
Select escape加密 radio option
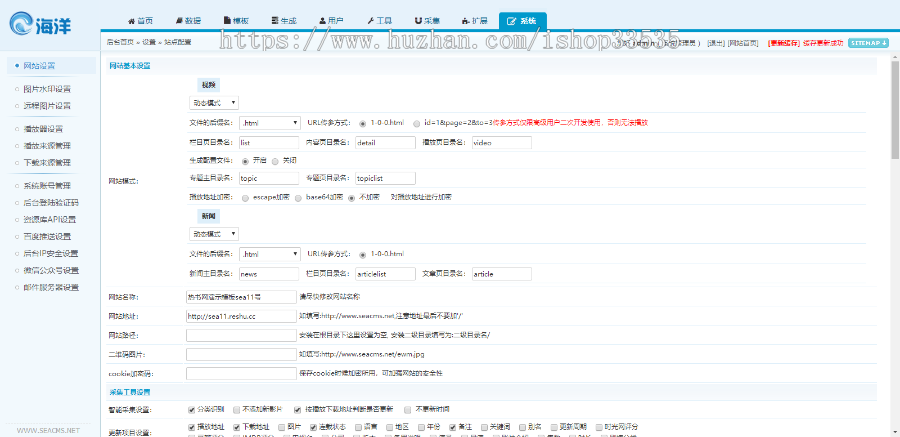point(245,198)
